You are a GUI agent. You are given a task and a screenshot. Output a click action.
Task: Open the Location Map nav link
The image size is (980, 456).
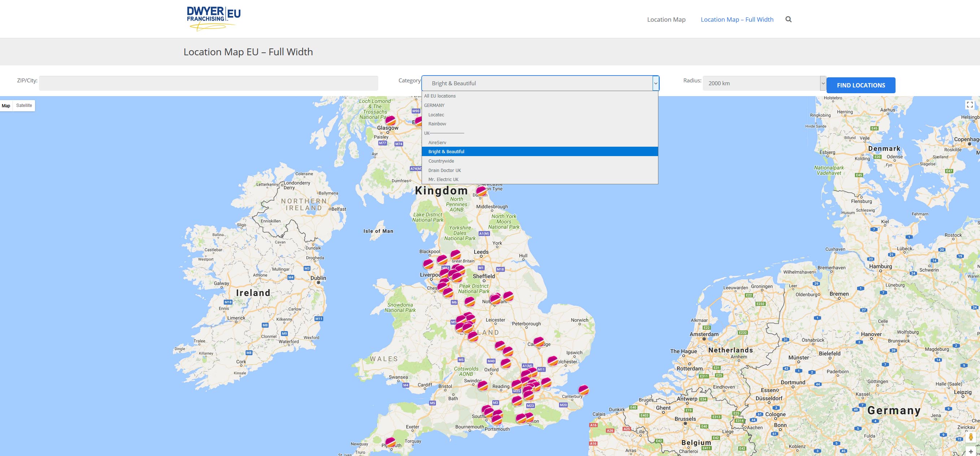click(666, 20)
